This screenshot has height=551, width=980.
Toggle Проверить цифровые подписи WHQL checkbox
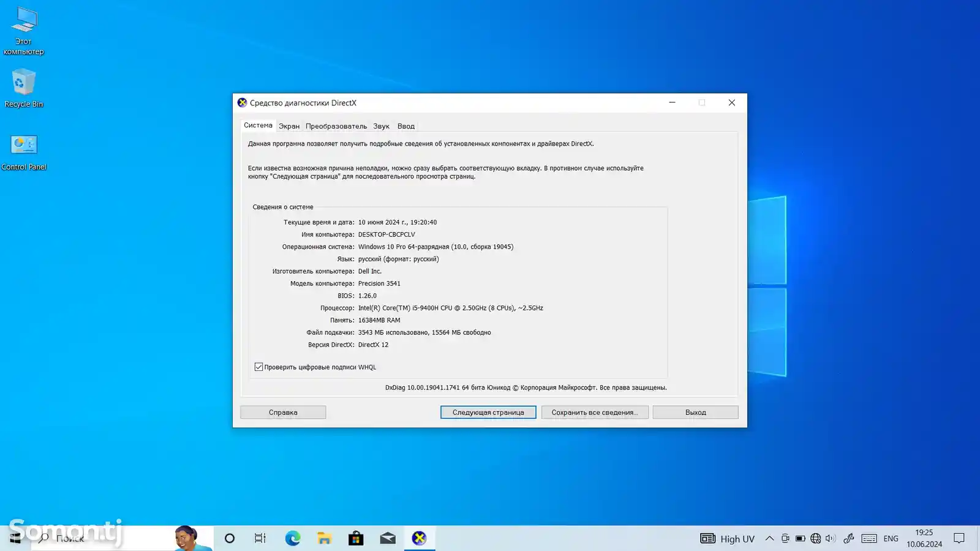258,367
